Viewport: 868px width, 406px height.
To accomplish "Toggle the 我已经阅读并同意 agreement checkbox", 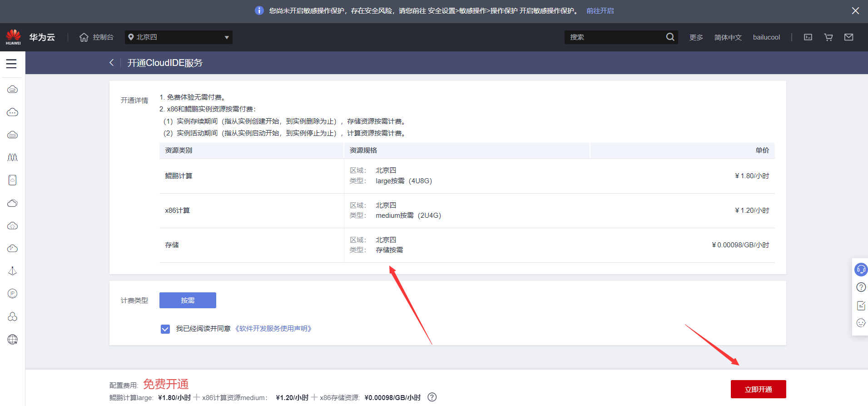I will [x=165, y=329].
